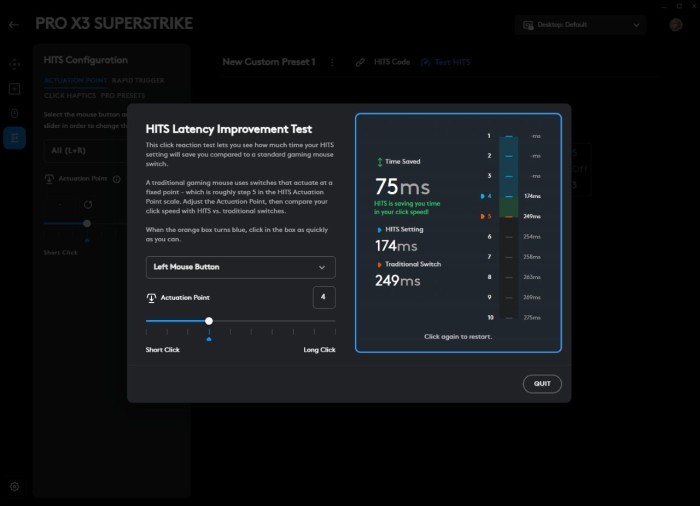This screenshot has width=700, height=506.
Task: Switch to the RAPID TRIGGER tab
Action: 138,80
